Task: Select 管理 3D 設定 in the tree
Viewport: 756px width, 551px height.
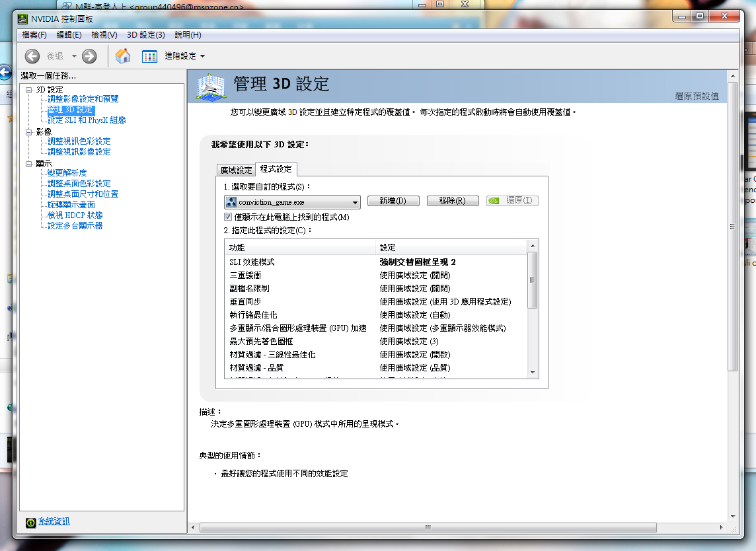Action: pos(71,110)
